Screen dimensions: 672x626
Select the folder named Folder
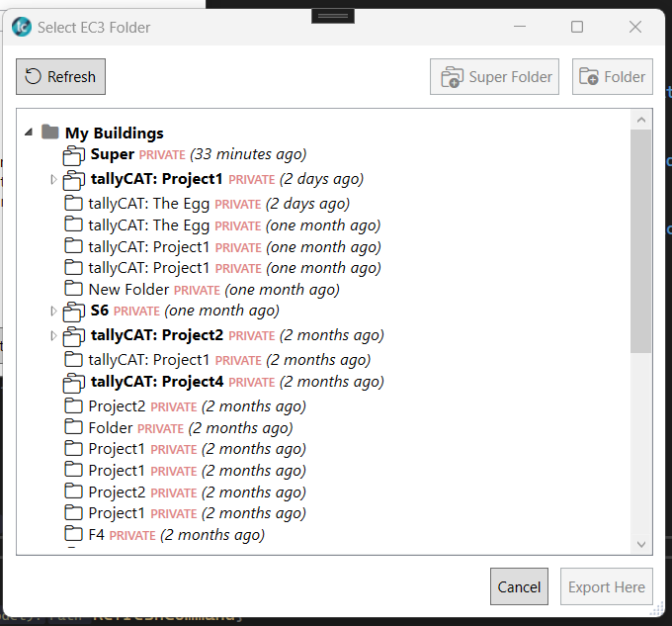[110, 427]
